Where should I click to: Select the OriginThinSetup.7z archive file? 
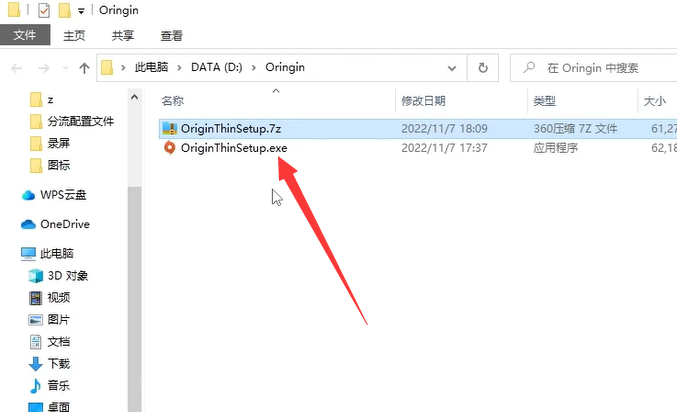pyautogui.click(x=231, y=129)
